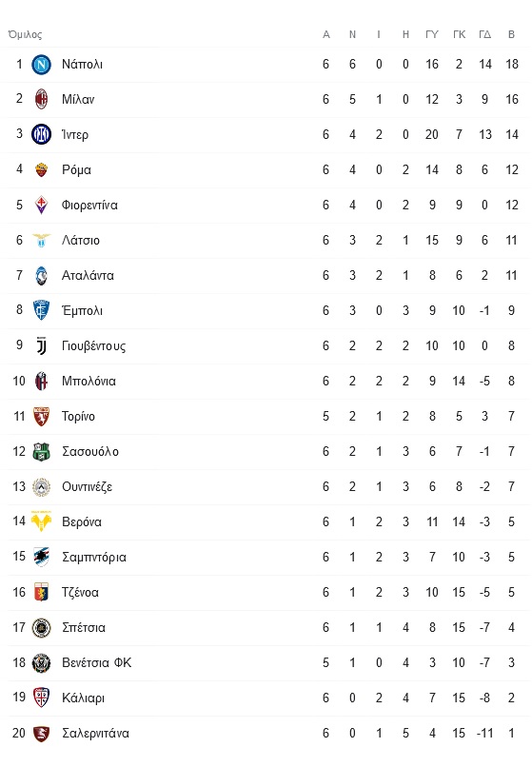The image size is (532, 767).
Task: Open the Γιουβέντους team name link
Action: (93, 345)
